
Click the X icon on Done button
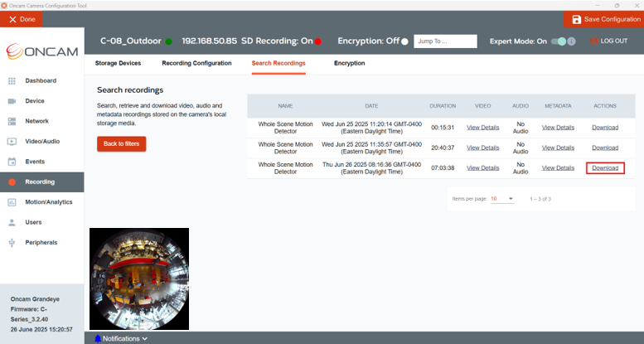pyautogui.click(x=12, y=19)
